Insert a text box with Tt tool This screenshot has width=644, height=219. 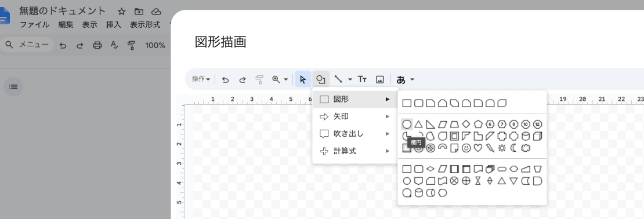362,79
